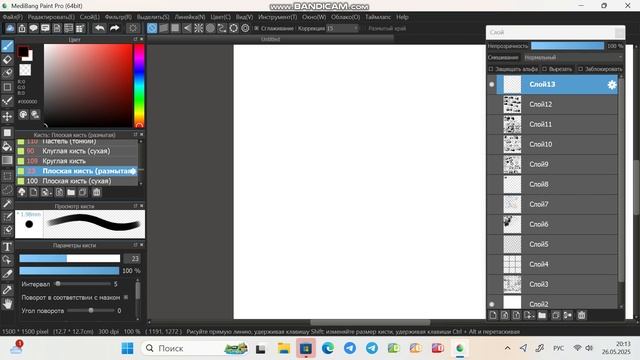The width and height of the screenshot is (640, 360).
Task: Open Фильтр menu
Action: (118, 17)
